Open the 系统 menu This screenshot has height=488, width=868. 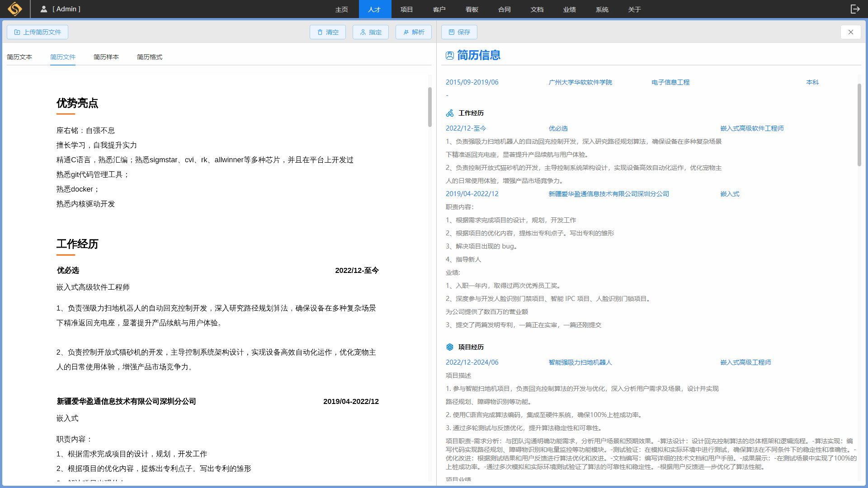pyautogui.click(x=602, y=9)
